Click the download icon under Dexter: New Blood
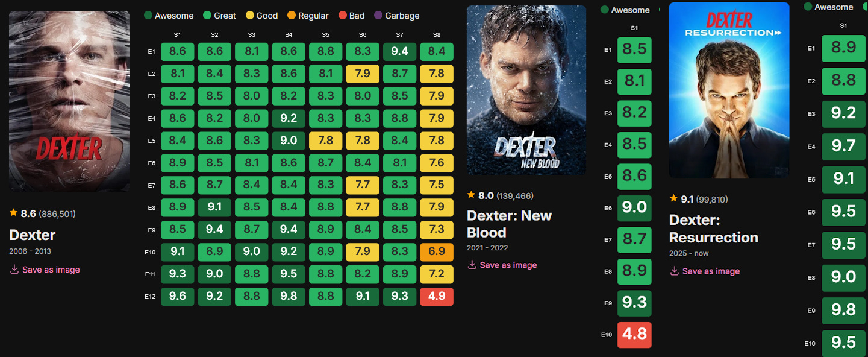868x357 pixels. point(472,265)
